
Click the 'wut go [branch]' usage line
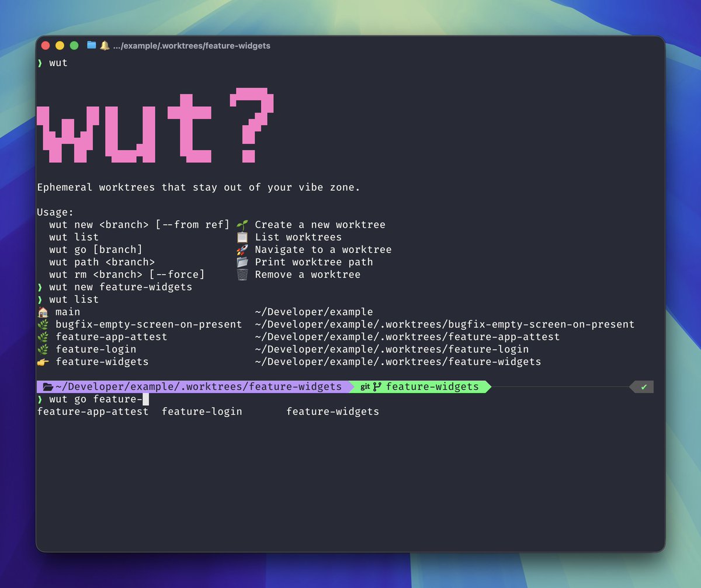click(x=96, y=250)
